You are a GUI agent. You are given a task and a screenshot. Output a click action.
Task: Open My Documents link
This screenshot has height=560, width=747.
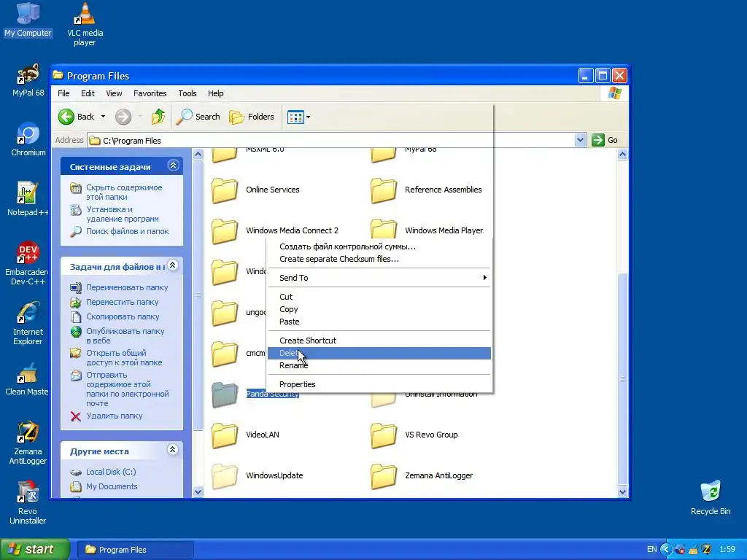112,486
